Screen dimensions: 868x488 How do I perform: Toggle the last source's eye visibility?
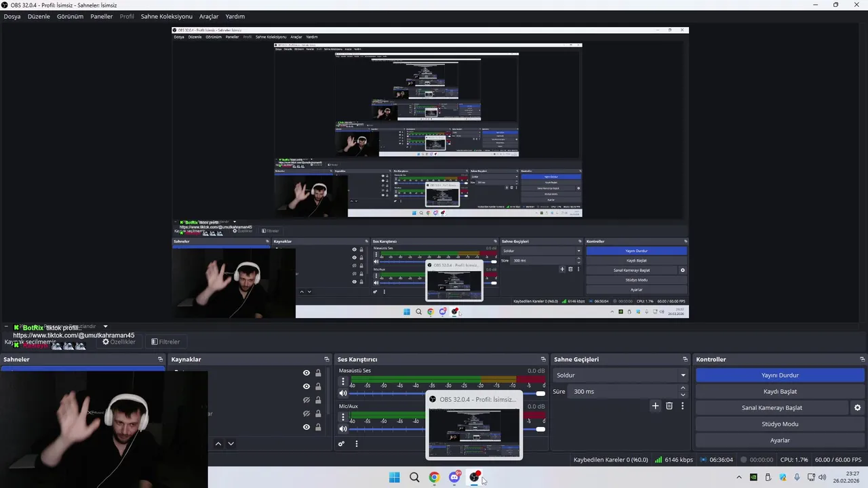tap(307, 427)
